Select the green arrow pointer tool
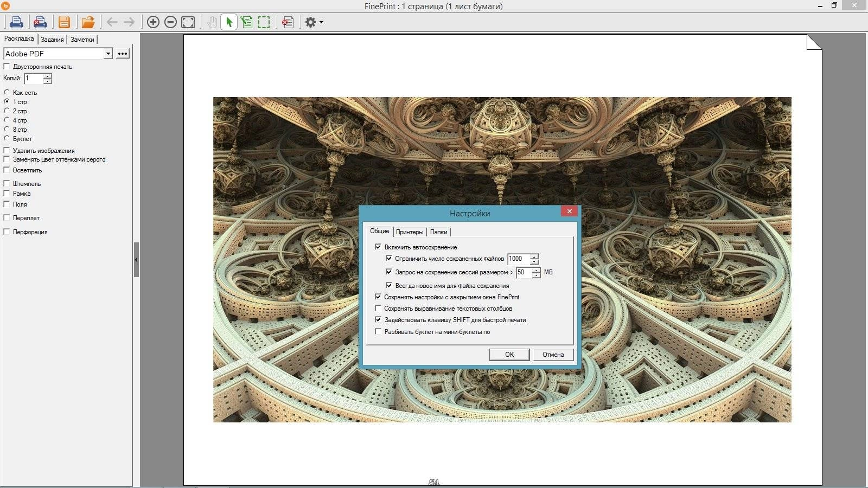This screenshot has height=488, width=868. coord(229,22)
